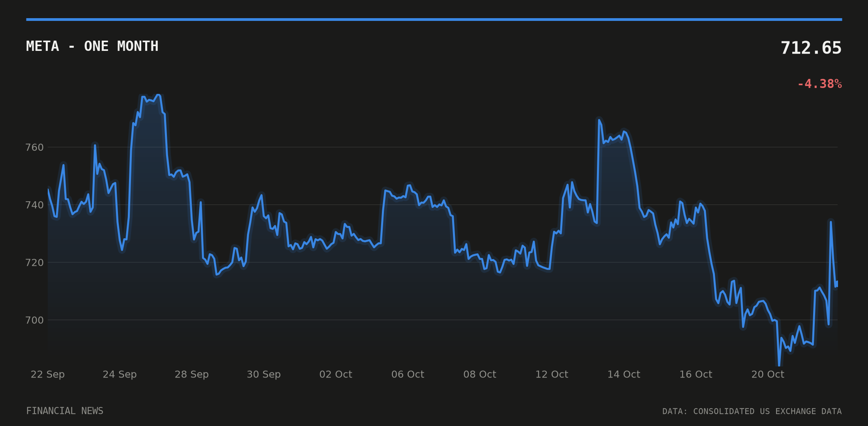The width and height of the screenshot is (868, 426).
Task: Click the 02 Oct date label
Action: click(x=336, y=374)
